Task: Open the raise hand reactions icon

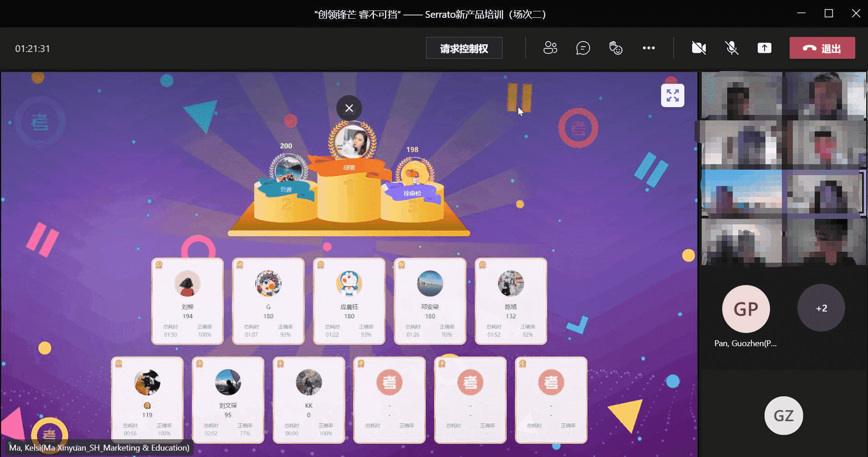Action: (x=616, y=48)
